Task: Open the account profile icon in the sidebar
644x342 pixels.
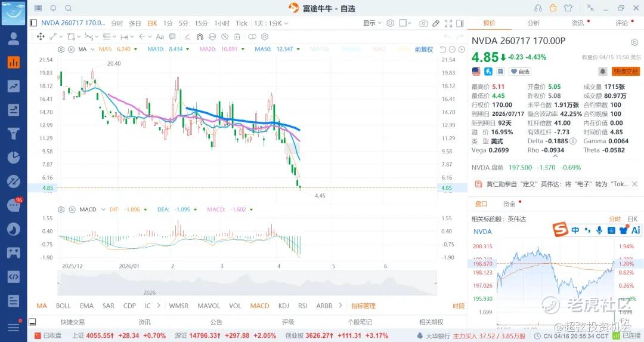Action: pos(13,39)
